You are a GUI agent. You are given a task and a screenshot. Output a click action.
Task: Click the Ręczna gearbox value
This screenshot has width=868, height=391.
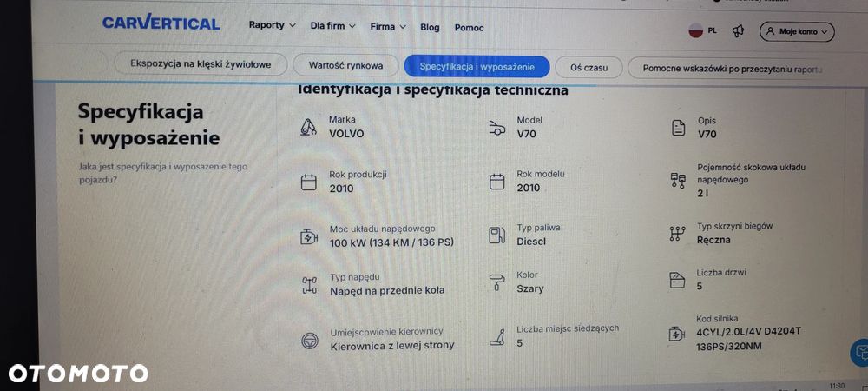[x=713, y=240]
